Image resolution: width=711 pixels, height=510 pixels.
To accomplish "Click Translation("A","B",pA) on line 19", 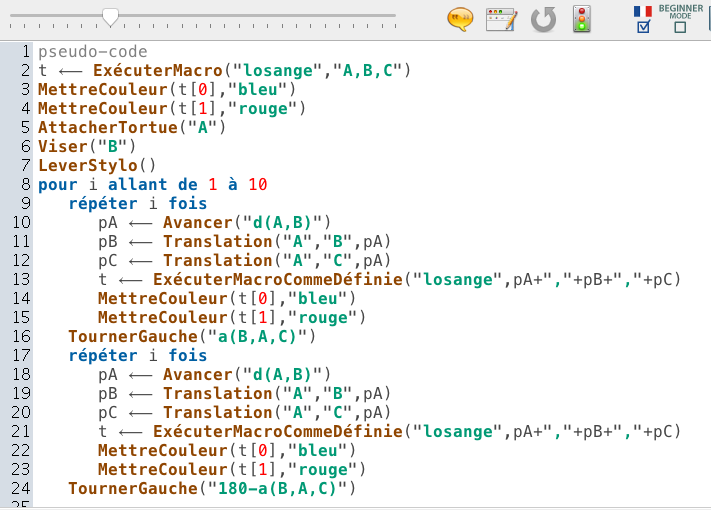I will [277, 393].
